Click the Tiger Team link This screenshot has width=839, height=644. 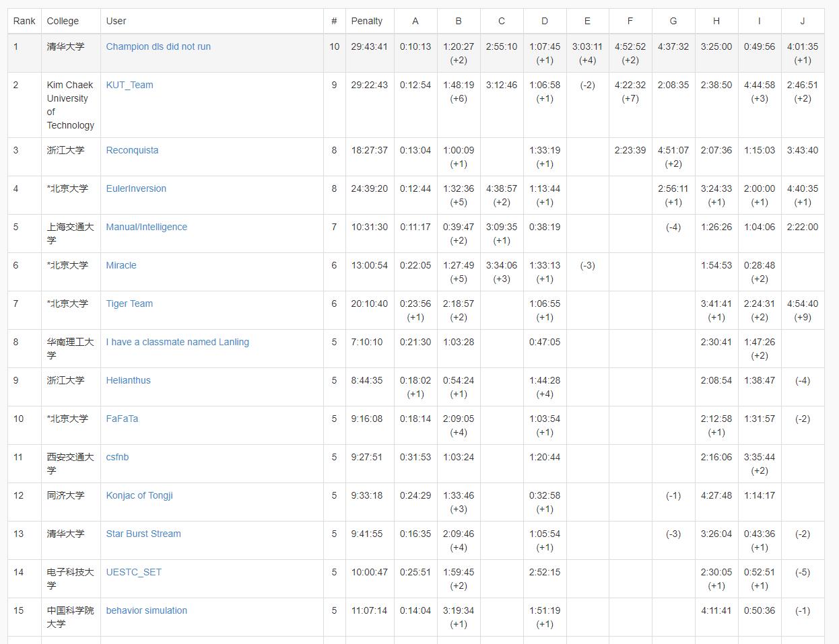[x=129, y=303]
